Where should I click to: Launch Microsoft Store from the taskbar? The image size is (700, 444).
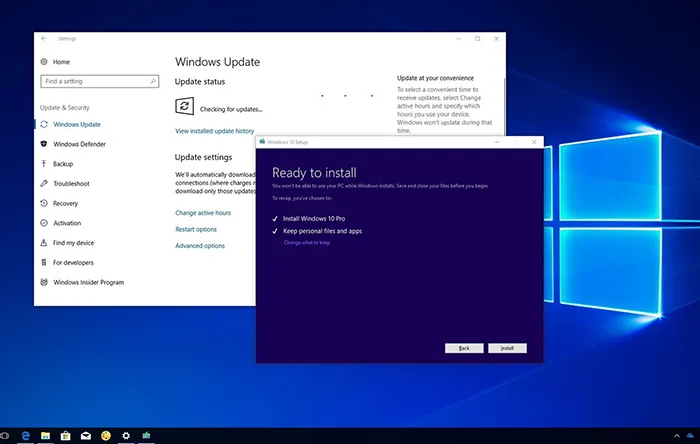coord(66,436)
